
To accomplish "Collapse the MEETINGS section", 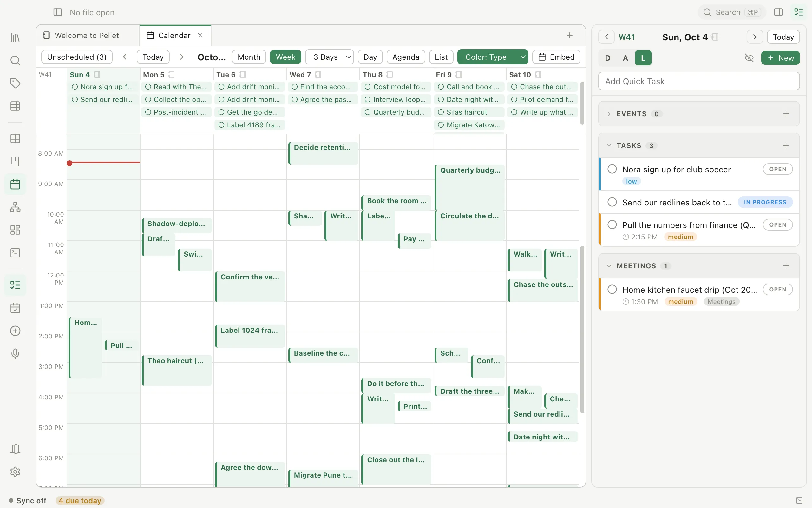I will pyautogui.click(x=609, y=266).
